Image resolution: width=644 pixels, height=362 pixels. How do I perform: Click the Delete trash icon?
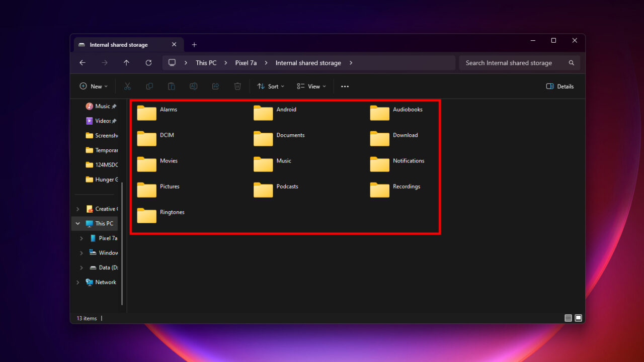[237, 86]
